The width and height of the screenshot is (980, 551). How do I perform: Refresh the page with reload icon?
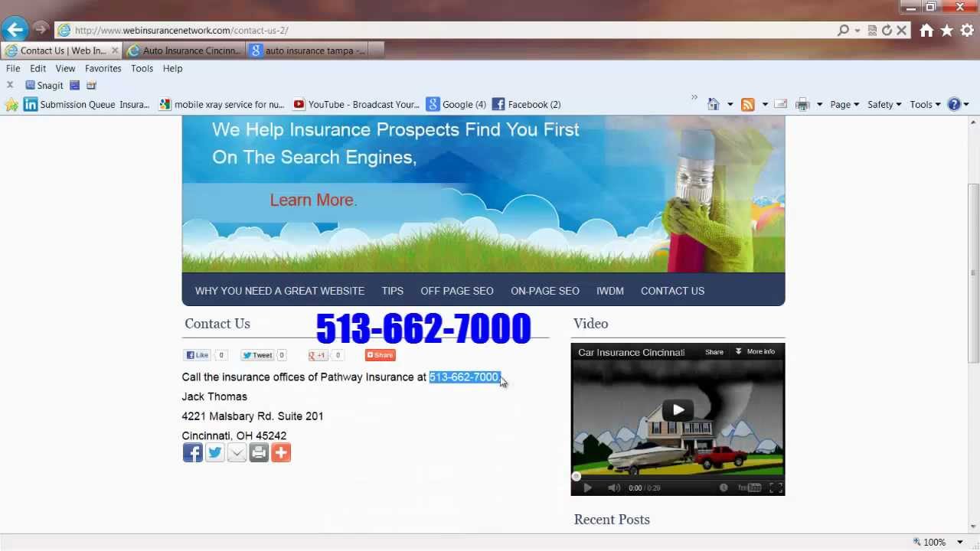click(x=887, y=31)
